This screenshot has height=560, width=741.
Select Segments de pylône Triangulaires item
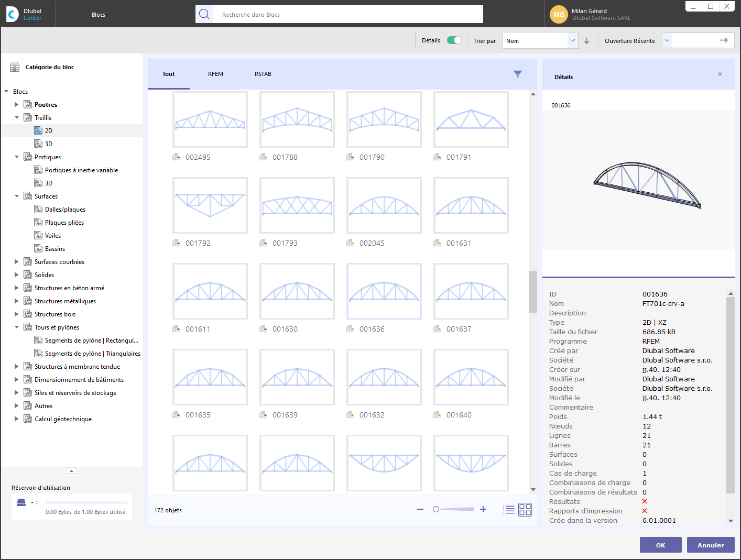click(x=93, y=354)
